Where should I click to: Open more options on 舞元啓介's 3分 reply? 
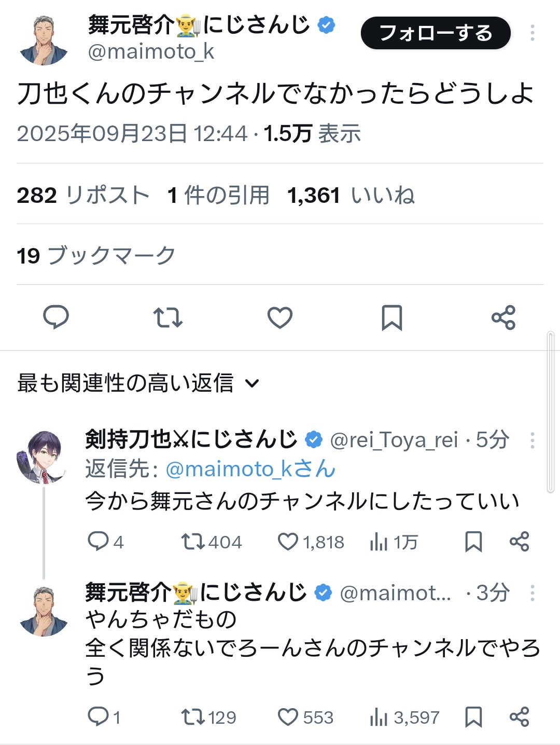532,593
